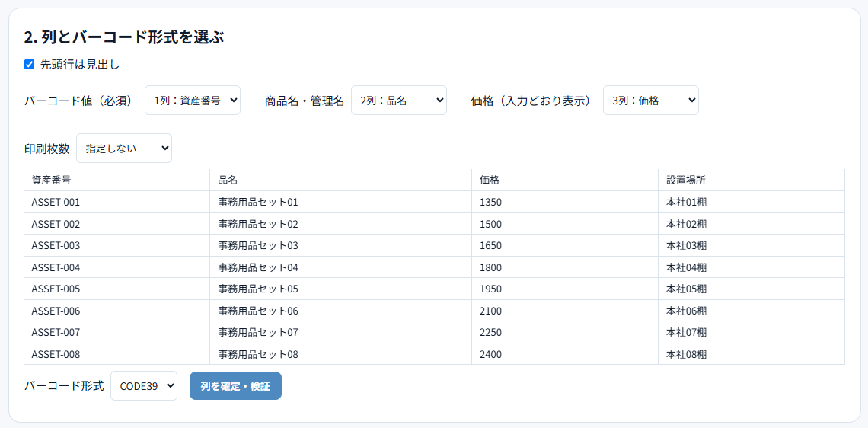Click the バーコード形式 label

point(64,386)
